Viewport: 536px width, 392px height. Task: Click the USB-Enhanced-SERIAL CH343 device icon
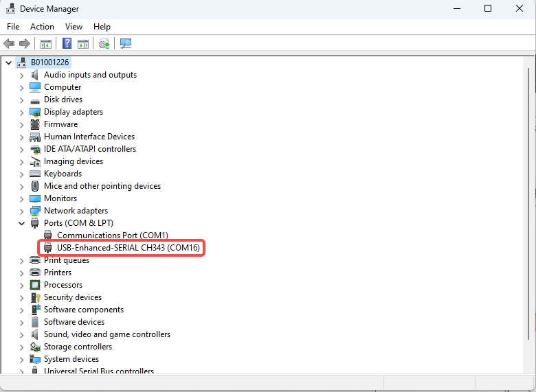click(x=48, y=248)
